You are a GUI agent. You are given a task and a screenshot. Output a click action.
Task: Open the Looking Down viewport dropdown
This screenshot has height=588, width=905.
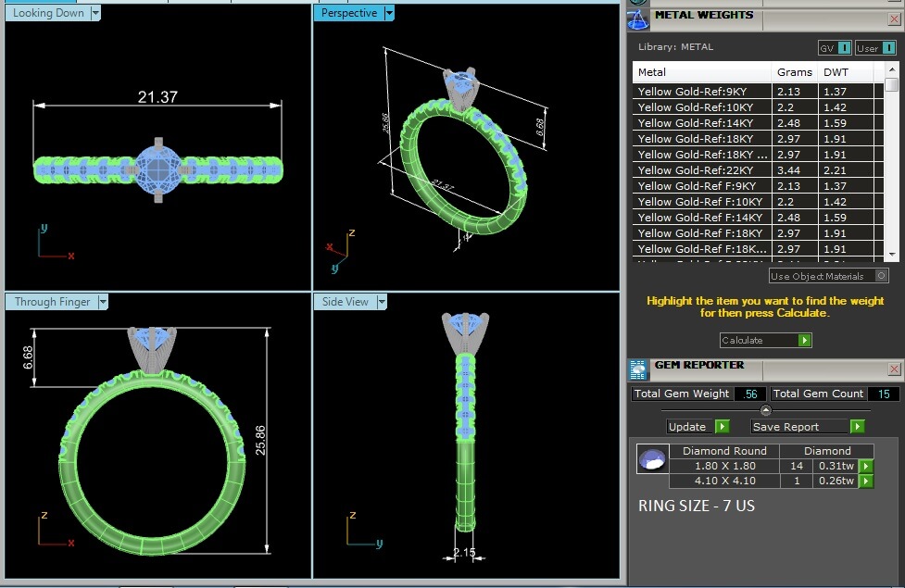coord(96,13)
